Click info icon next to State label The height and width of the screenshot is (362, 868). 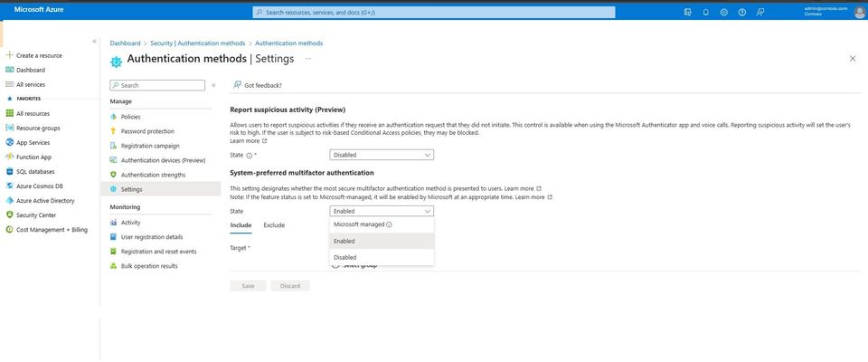click(x=249, y=156)
